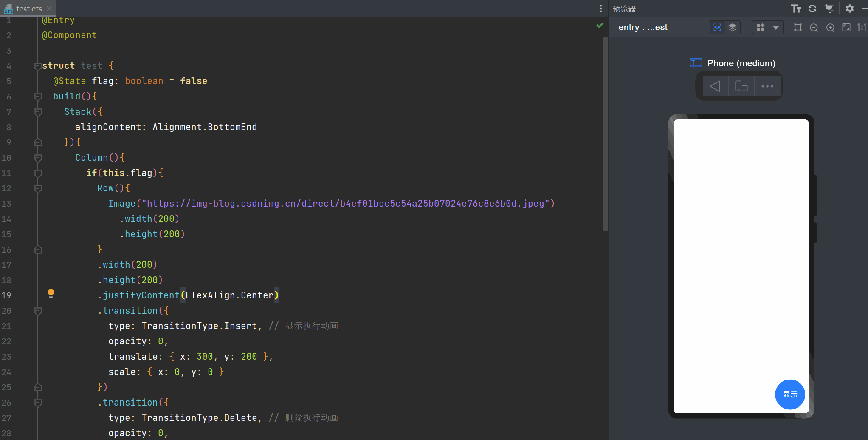The image size is (868, 440).
Task: Click @State on line 5
Action: (x=69, y=81)
